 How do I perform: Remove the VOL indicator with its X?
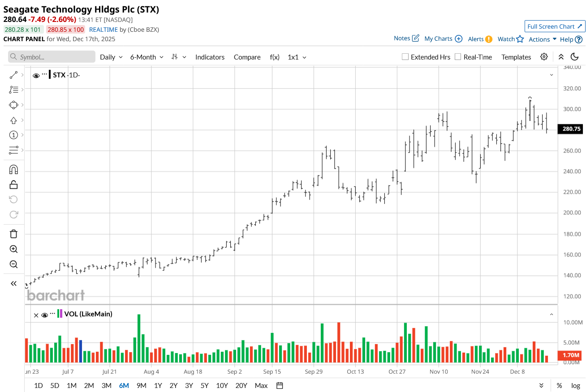click(x=36, y=315)
